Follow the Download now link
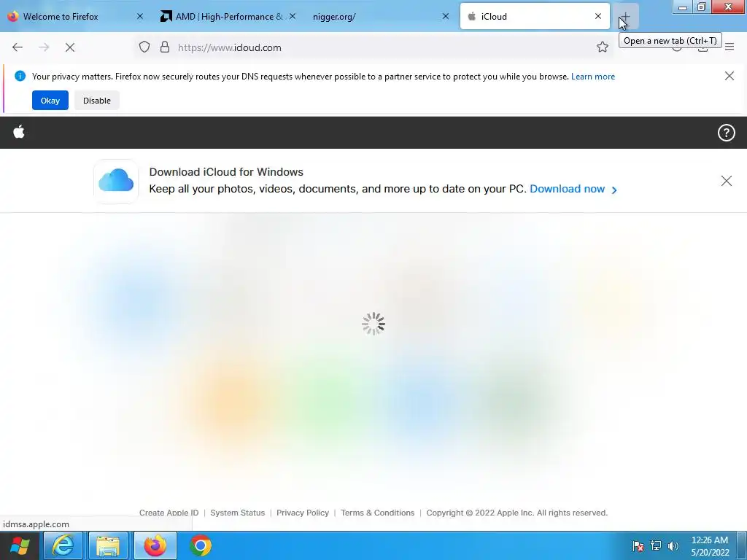 (x=567, y=189)
